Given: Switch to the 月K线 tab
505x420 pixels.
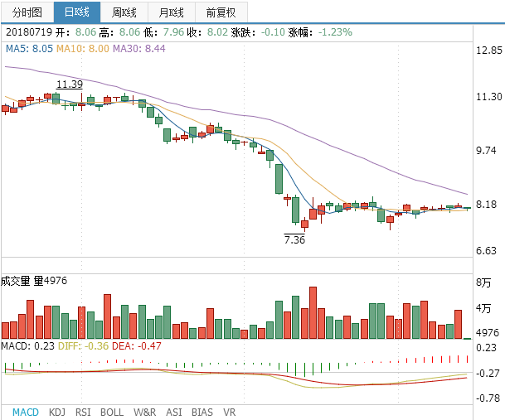Looking at the screenshot, I should 172,12.
